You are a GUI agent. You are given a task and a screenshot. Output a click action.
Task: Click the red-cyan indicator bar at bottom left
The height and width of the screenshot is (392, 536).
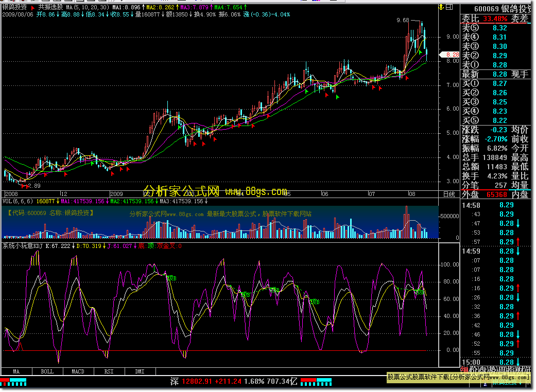pyautogui.click(x=13, y=382)
